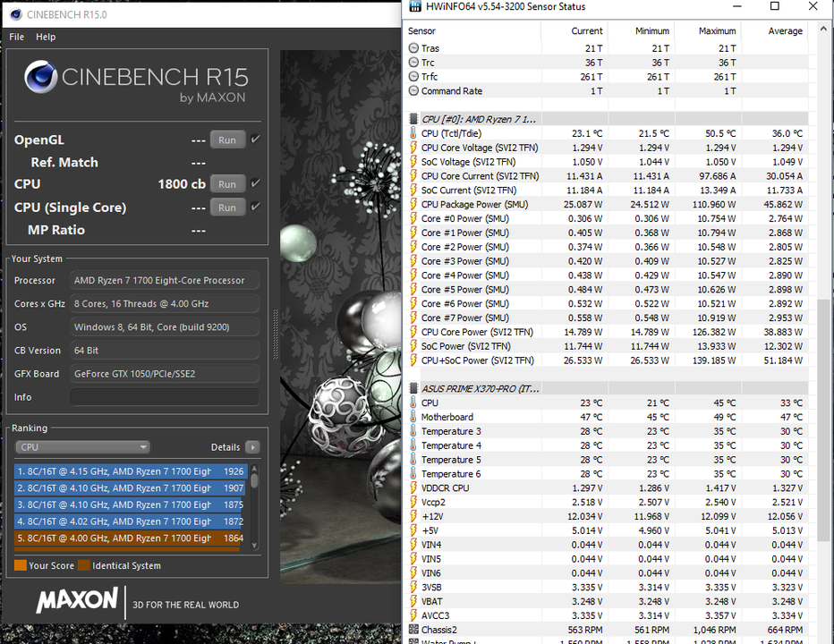Run the CPU (Single Core) benchmark

coord(227,208)
